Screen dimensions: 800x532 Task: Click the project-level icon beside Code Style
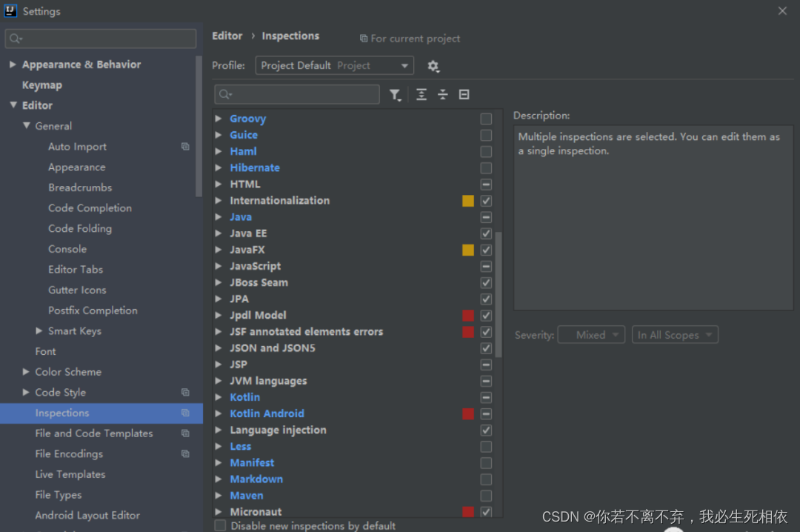click(186, 392)
